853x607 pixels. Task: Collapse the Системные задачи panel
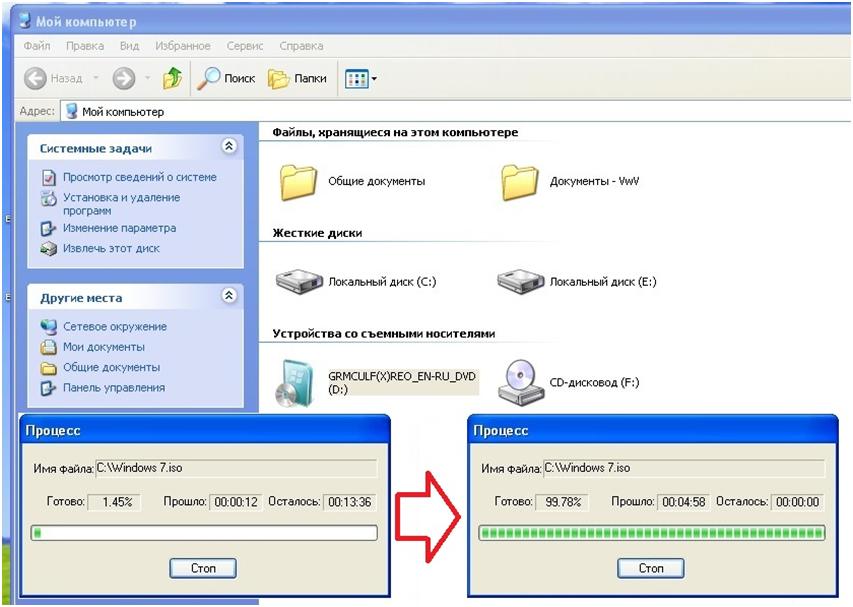click(230, 146)
